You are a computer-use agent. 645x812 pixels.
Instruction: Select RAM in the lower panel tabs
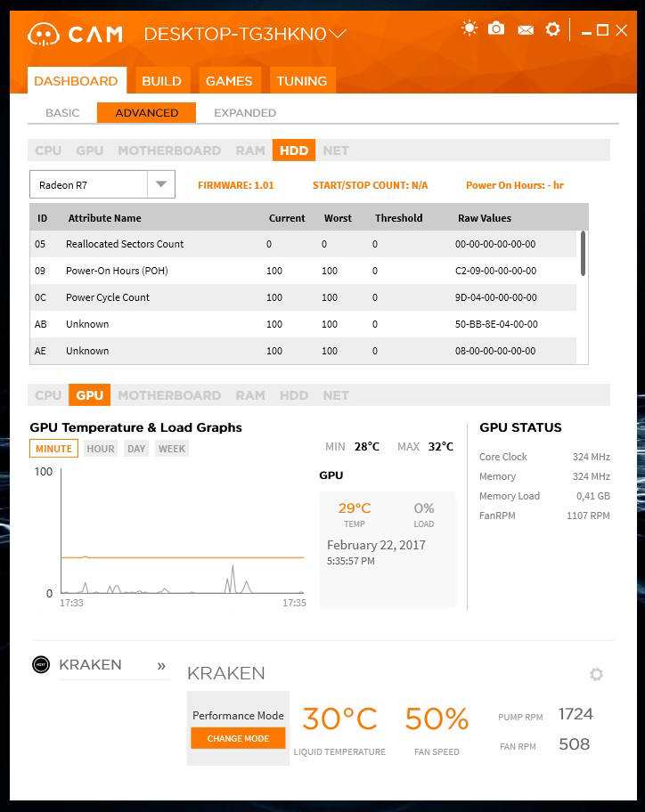pyautogui.click(x=250, y=395)
